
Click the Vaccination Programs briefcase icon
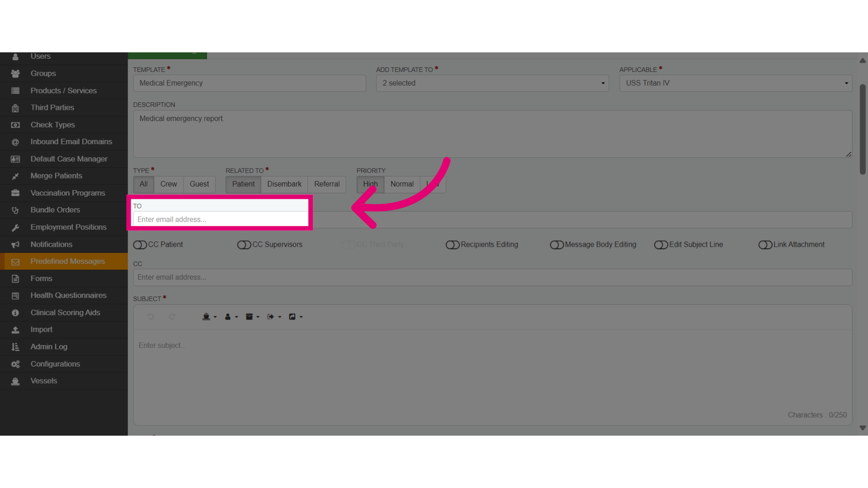click(x=15, y=193)
